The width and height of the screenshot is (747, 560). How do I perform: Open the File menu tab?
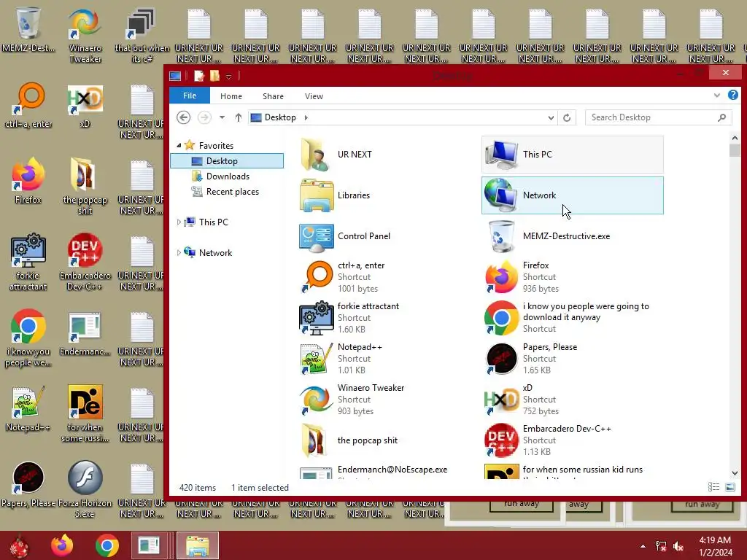tap(190, 96)
